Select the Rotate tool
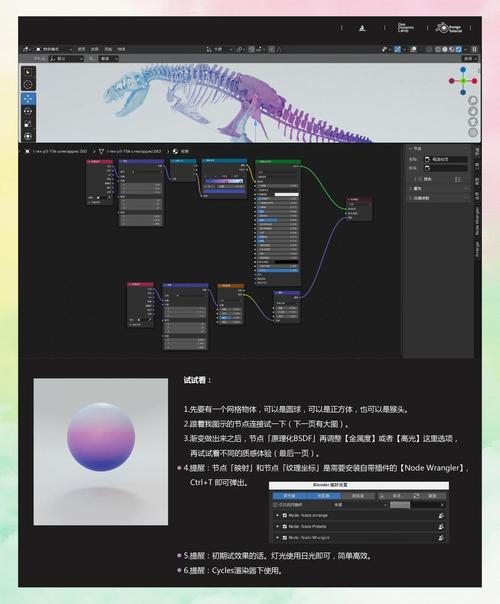 (x=28, y=111)
